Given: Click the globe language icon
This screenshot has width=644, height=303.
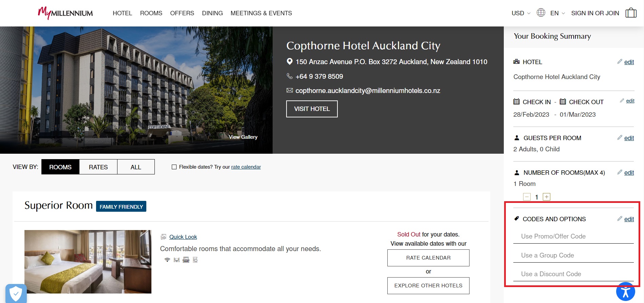Looking at the screenshot, I should coord(541,13).
